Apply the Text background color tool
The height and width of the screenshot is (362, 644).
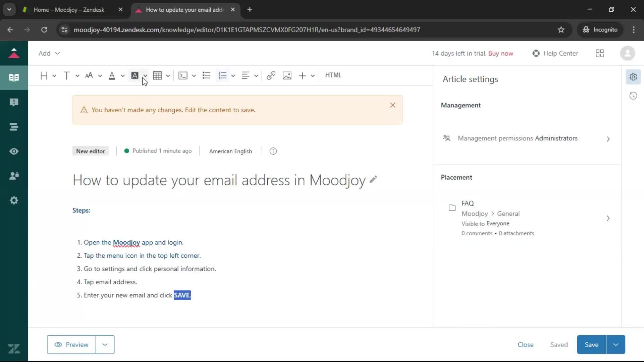pos(135,75)
